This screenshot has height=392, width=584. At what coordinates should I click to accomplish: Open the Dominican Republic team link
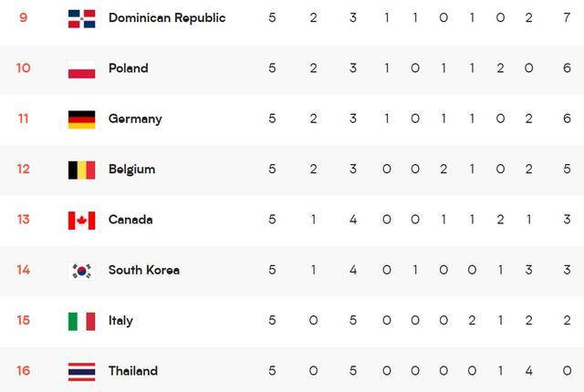click(167, 18)
